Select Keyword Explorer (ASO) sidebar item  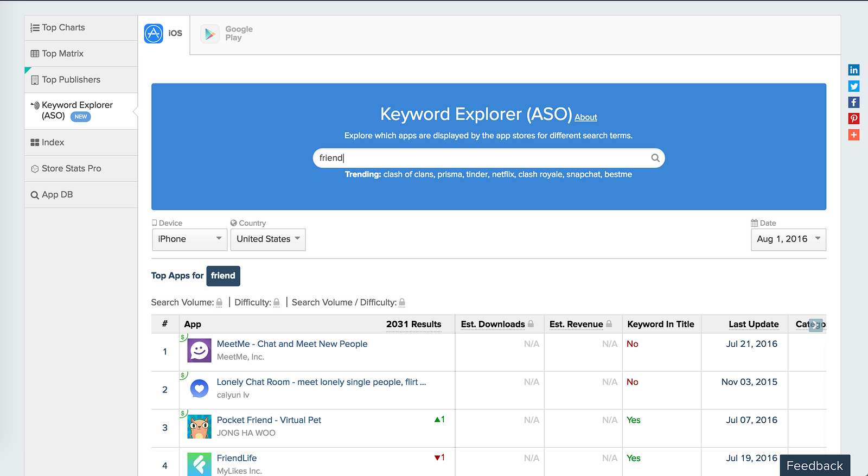(80, 111)
